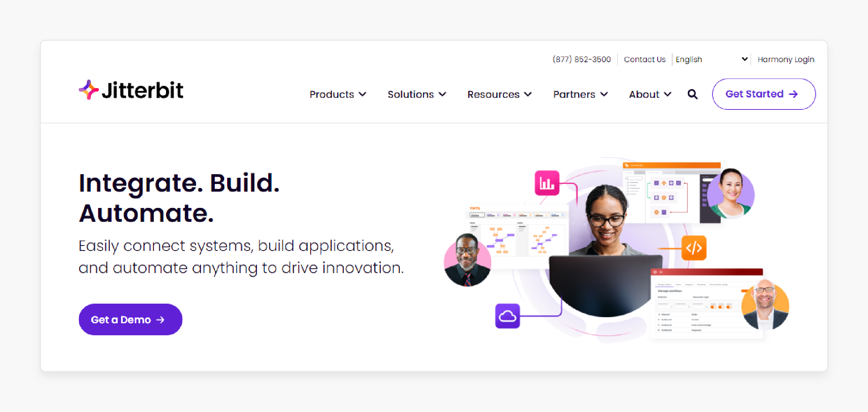Expand the Products dropdown menu
Screen dimensions: 868x412
339,93
